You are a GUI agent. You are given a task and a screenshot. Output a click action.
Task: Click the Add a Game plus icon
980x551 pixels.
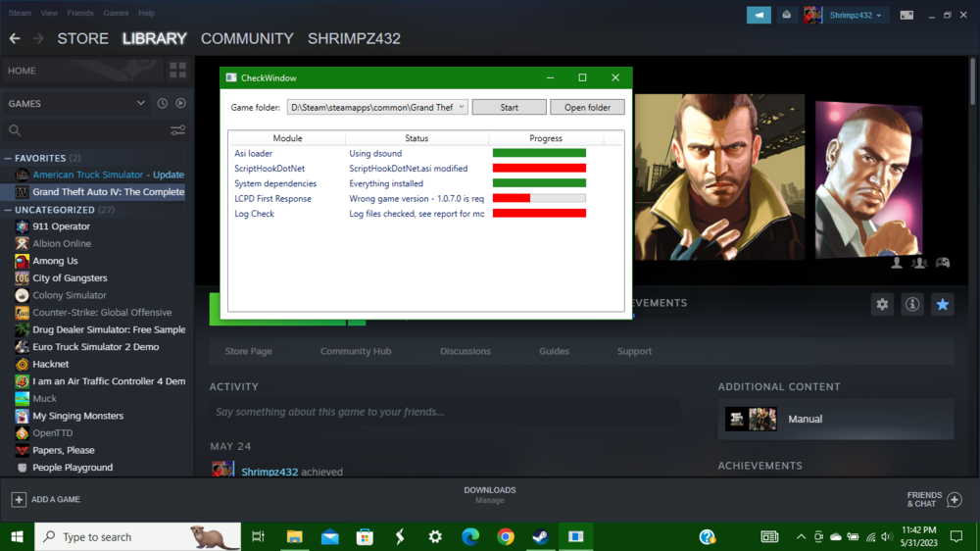pos(19,499)
